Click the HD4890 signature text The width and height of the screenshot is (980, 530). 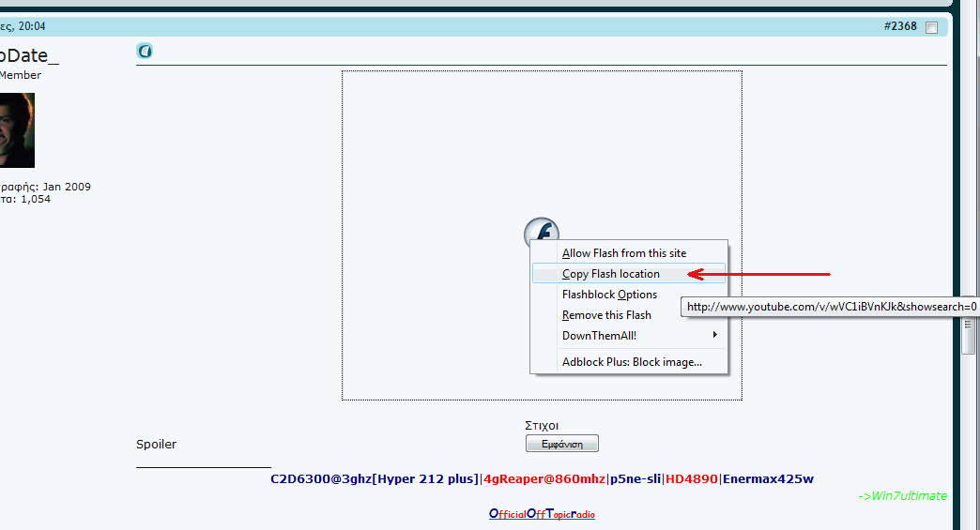[691, 478]
